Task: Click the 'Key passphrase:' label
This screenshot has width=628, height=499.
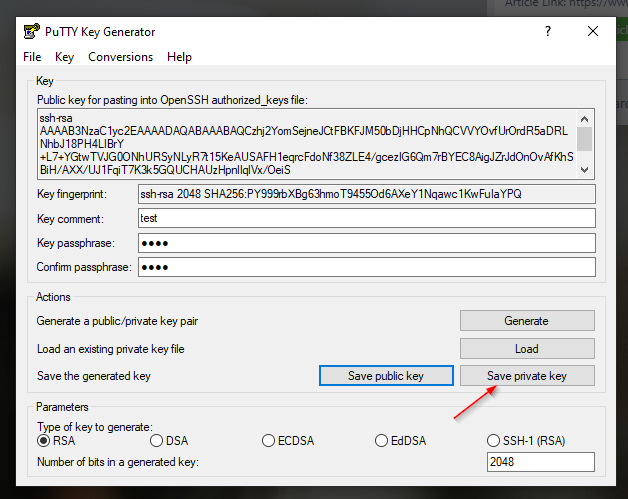Action: click(76, 243)
